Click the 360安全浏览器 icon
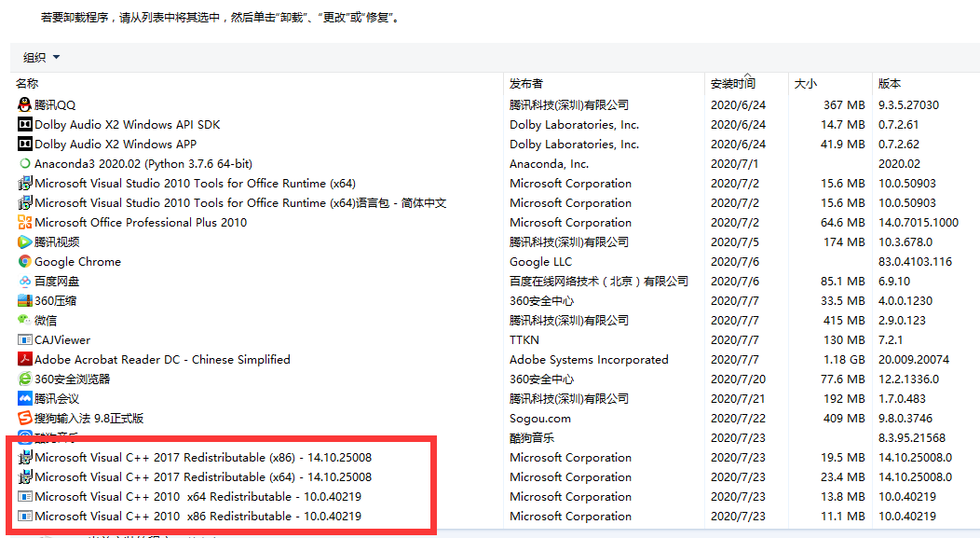980x538 pixels. click(x=25, y=379)
